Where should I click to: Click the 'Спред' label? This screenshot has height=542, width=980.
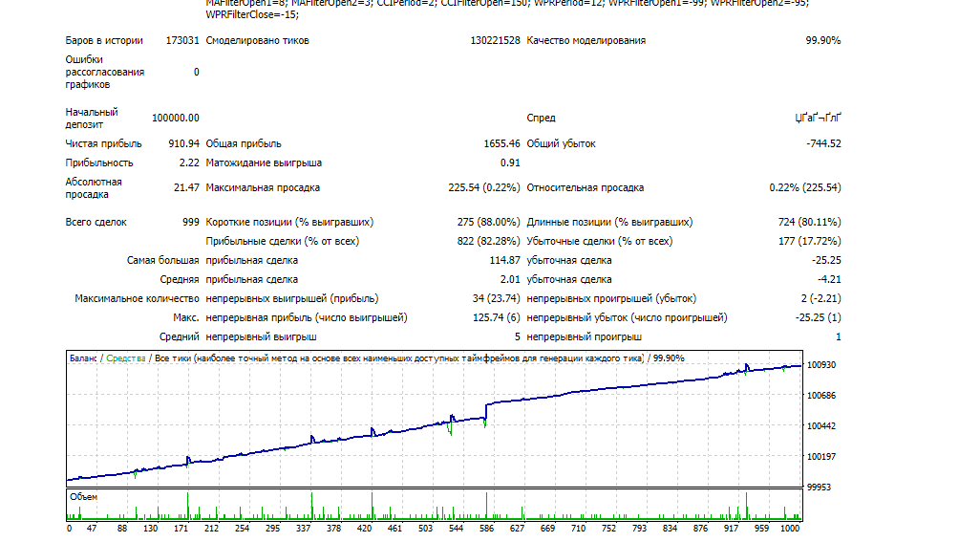click(x=542, y=119)
